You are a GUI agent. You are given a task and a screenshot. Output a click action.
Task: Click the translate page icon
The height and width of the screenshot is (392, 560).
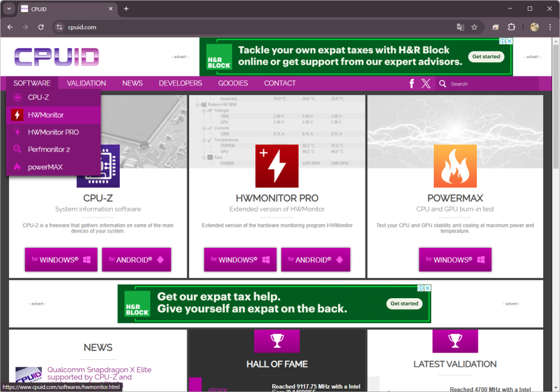(460, 27)
